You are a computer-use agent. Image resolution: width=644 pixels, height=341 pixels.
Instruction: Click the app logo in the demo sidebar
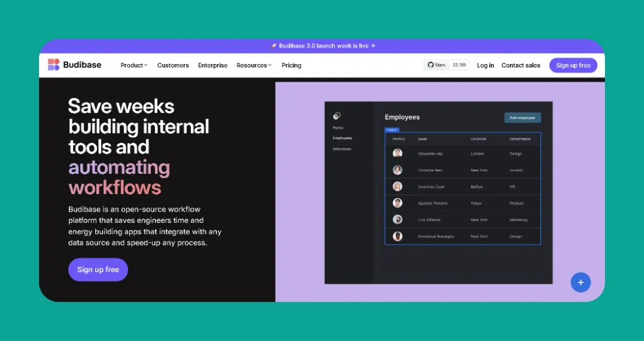(337, 116)
